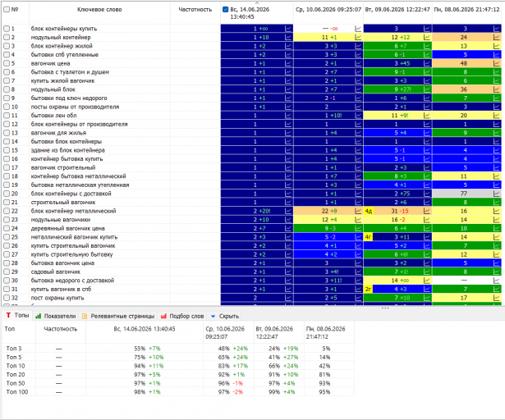Image resolution: width=505 pixels, height=420 pixels.
Task: Switch to the Показатели tab
Action: tap(56, 316)
